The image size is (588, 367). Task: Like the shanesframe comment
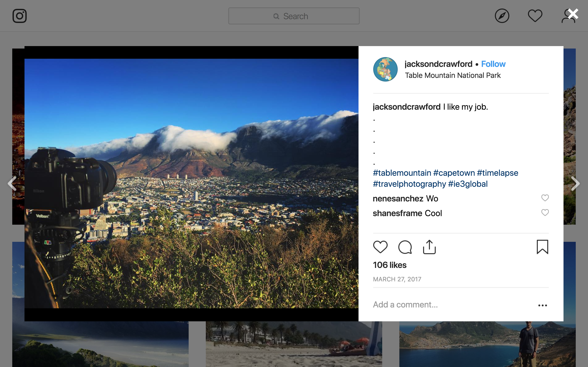(x=545, y=213)
